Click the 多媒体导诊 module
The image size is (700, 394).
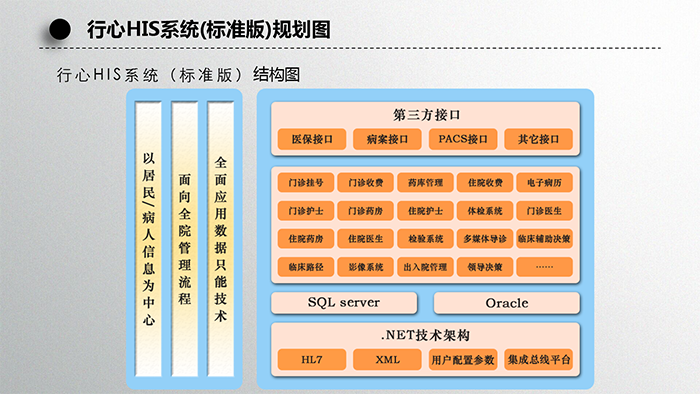485,239
